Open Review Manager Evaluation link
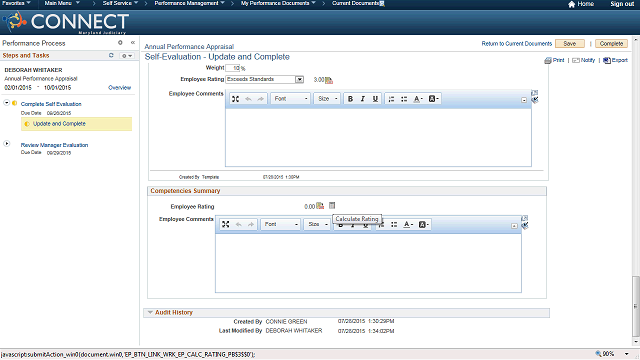The height and width of the screenshot is (360, 640). pyautogui.click(x=54, y=145)
